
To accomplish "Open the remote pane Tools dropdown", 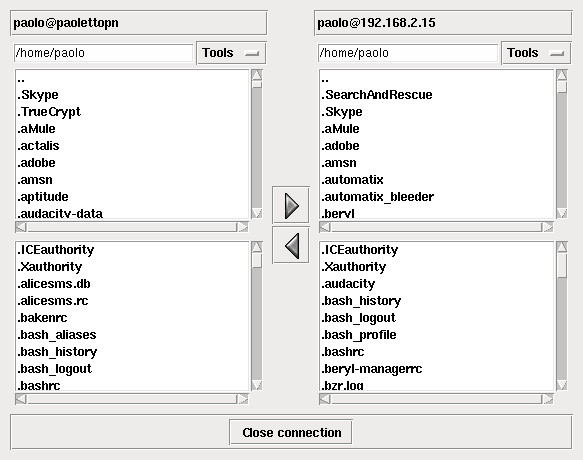I will tap(537, 53).
